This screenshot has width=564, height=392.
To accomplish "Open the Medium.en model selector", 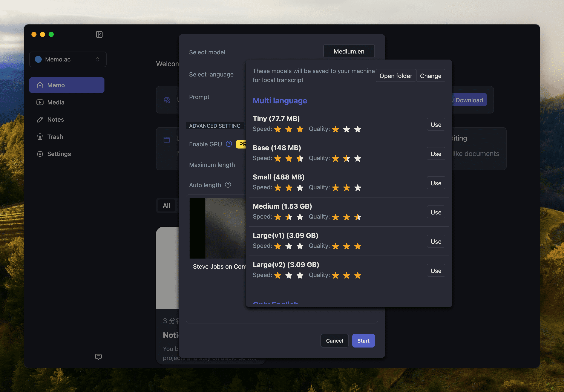I will [x=349, y=51].
